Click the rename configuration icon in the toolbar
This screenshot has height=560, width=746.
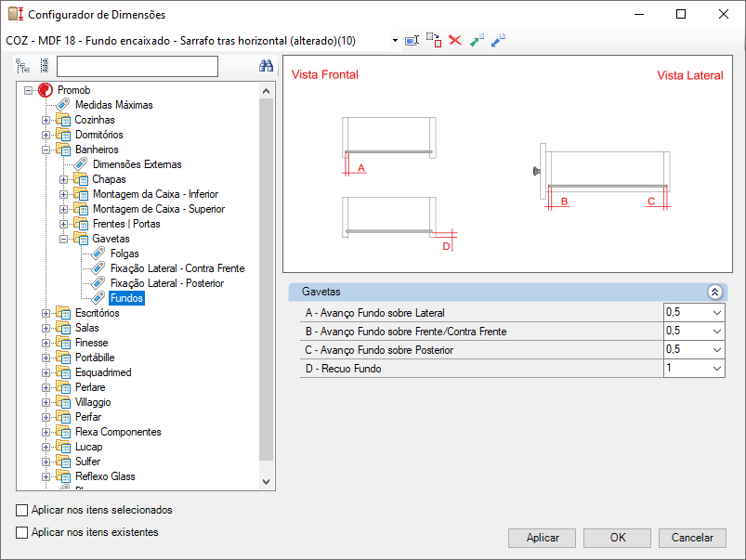[412, 41]
